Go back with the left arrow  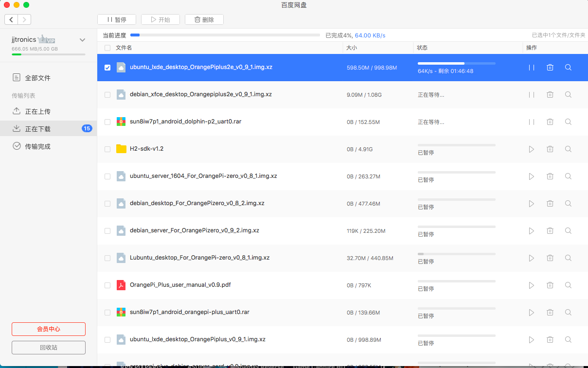(x=12, y=19)
